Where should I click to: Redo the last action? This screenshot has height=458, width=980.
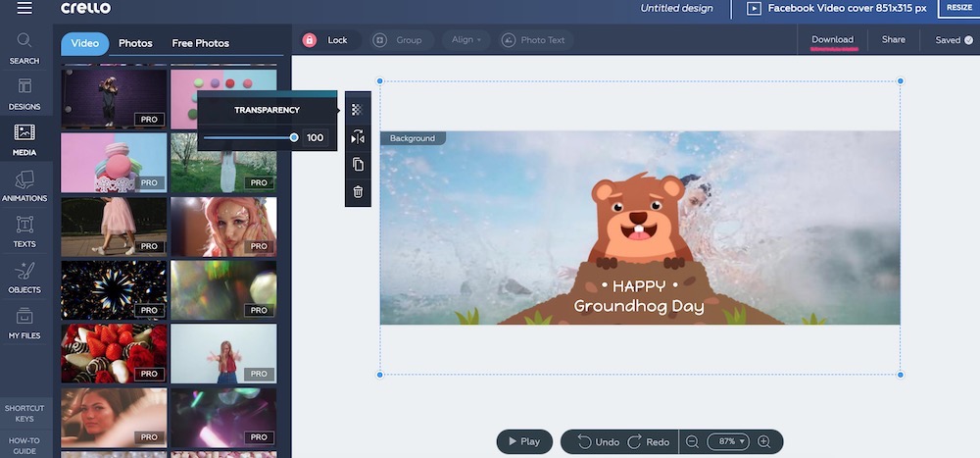click(649, 441)
